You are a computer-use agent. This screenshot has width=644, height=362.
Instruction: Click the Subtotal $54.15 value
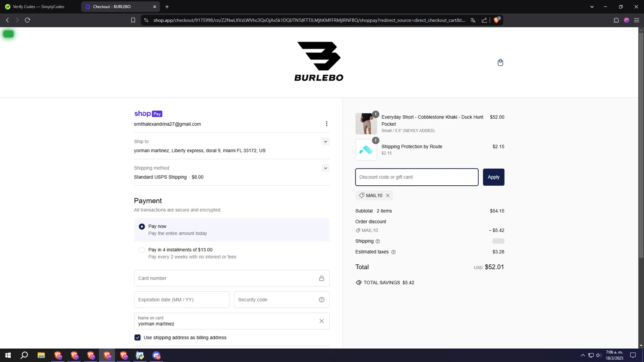pos(497,211)
